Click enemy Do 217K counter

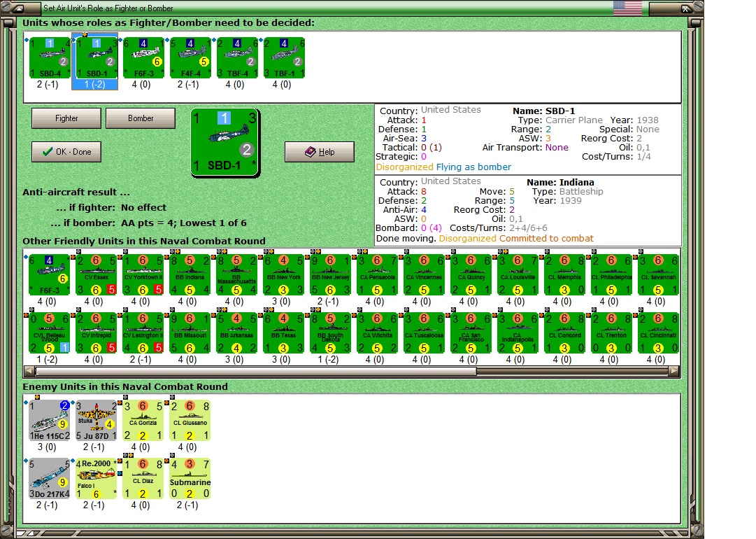click(x=50, y=479)
